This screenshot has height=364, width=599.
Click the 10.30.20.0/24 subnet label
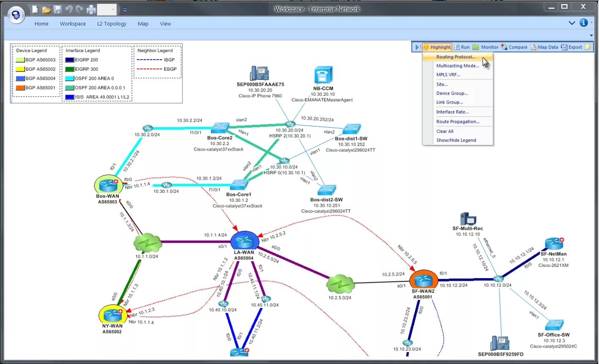[290, 131]
